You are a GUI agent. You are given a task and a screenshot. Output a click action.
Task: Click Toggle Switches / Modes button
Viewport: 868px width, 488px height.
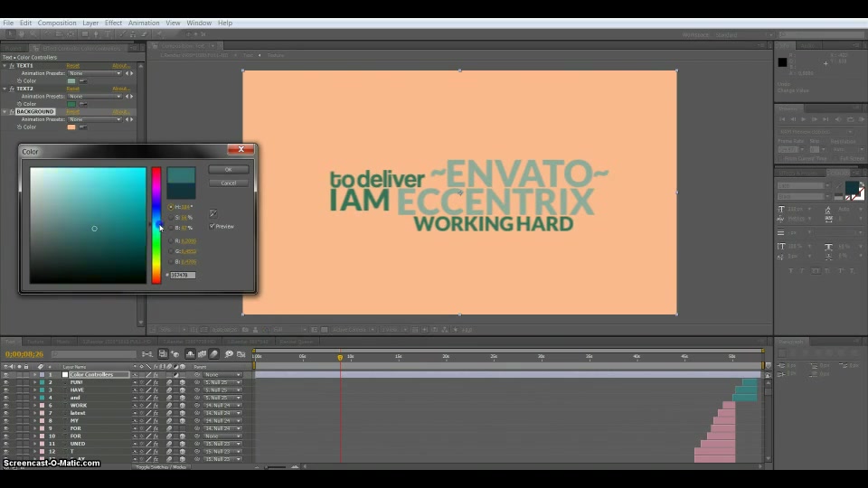coord(161,467)
